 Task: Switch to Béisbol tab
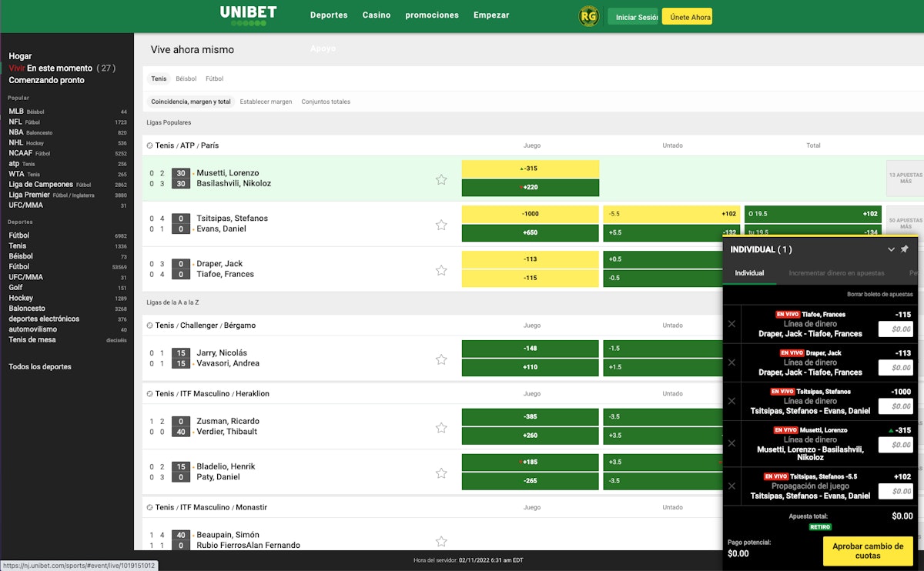pyautogui.click(x=186, y=78)
